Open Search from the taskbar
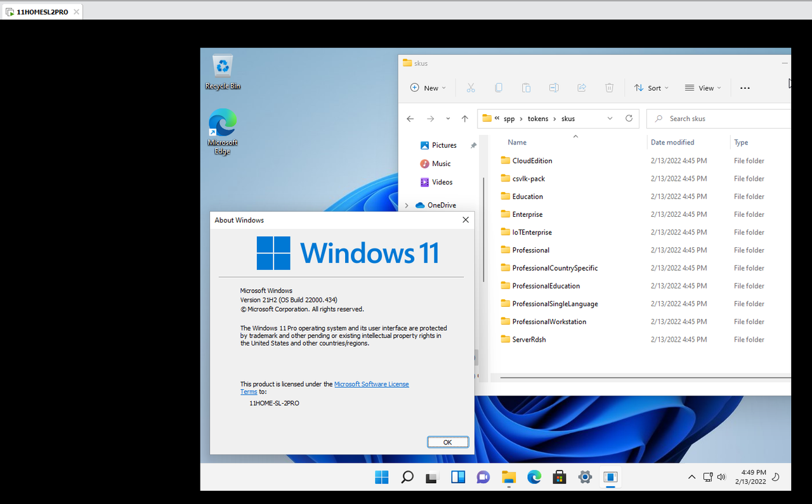 click(x=407, y=477)
